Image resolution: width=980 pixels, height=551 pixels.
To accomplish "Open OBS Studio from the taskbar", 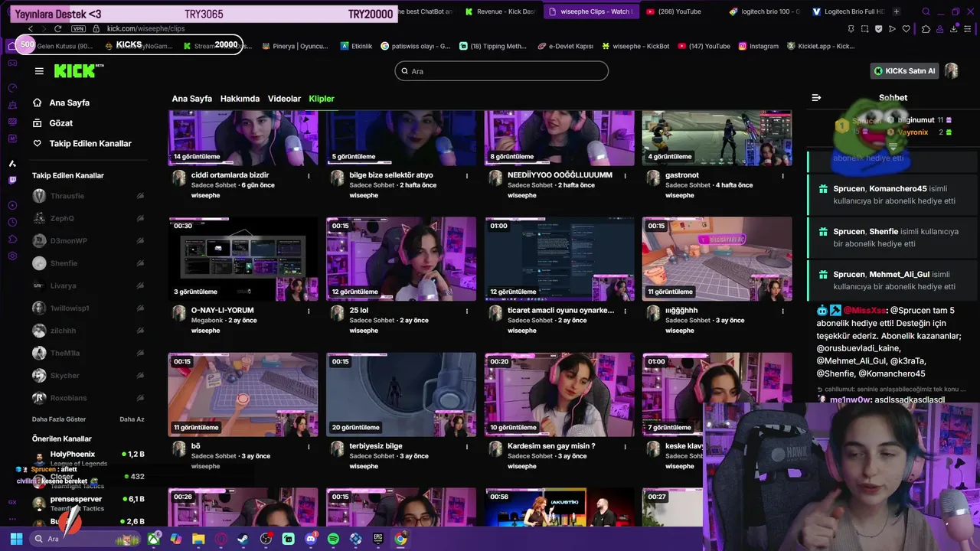I will click(266, 539).
